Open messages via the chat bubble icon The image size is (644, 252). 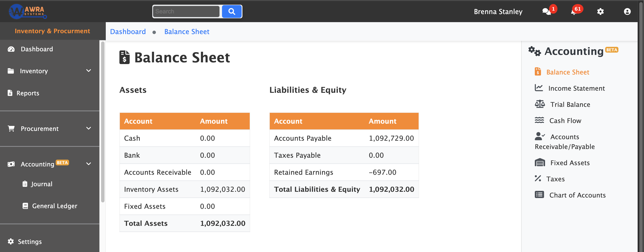[547, 11]
